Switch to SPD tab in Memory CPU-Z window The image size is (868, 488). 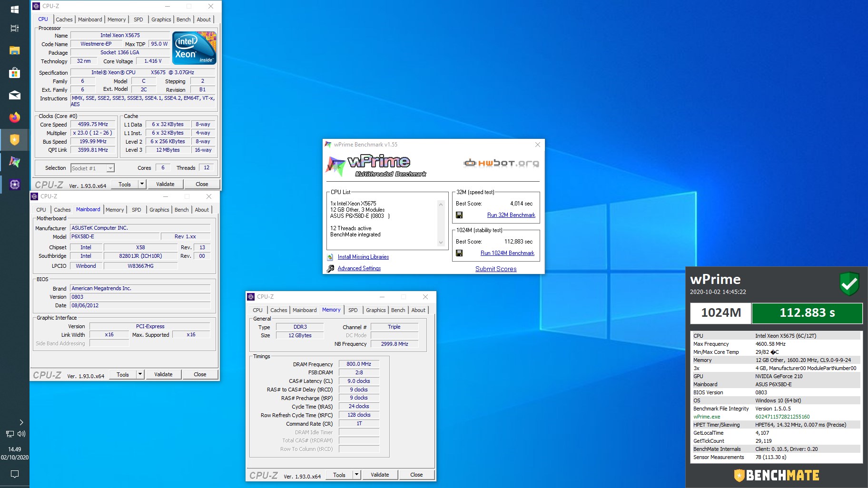[x=353, y=310]
